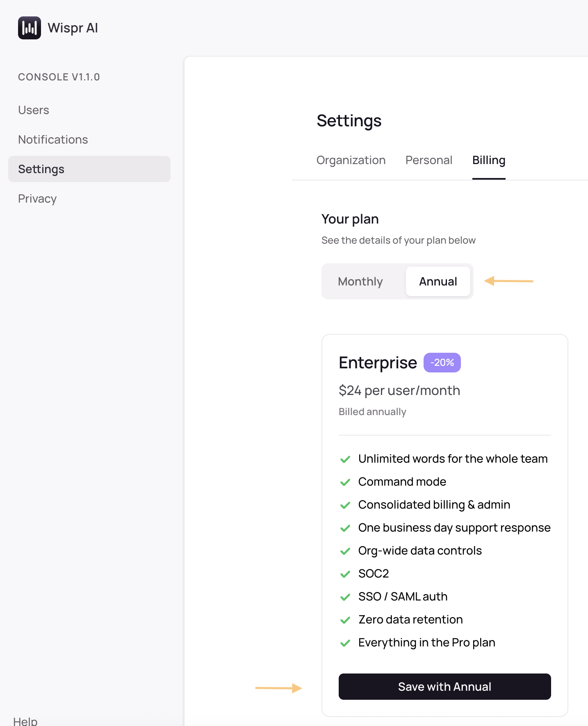
Task: Switch billing cycle to Monthly
Action: 360,281
